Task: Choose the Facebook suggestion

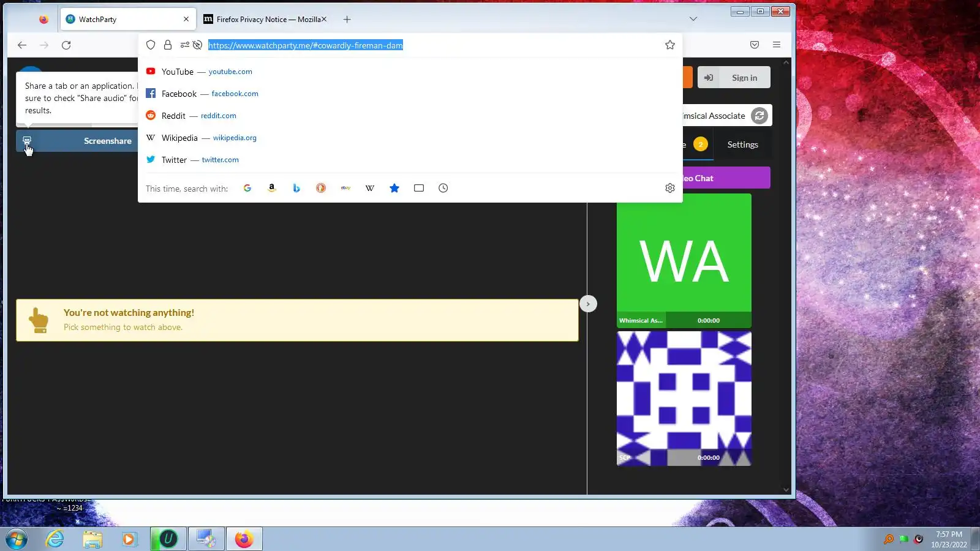Action: click(410, 94)
